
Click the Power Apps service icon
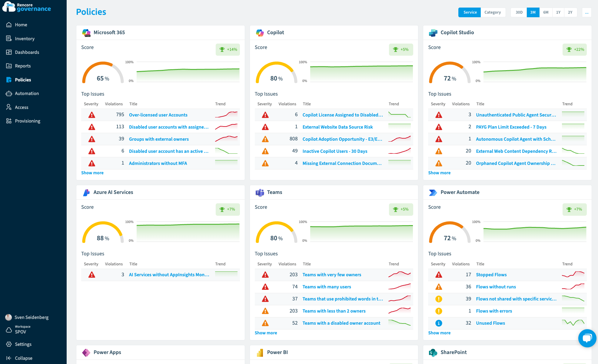click(x=86, y=353)
